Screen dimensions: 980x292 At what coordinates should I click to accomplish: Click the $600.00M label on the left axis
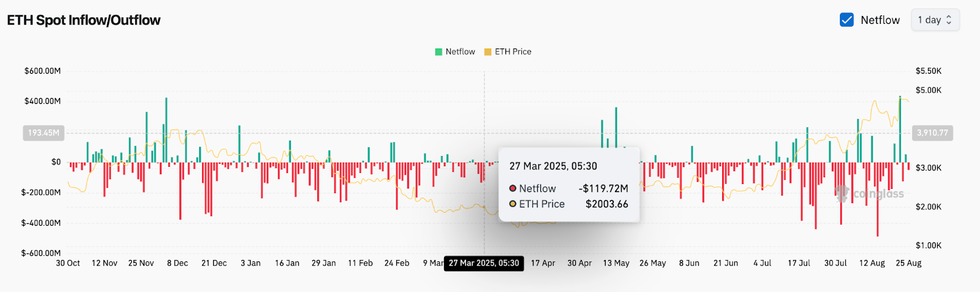coord(42,71)
